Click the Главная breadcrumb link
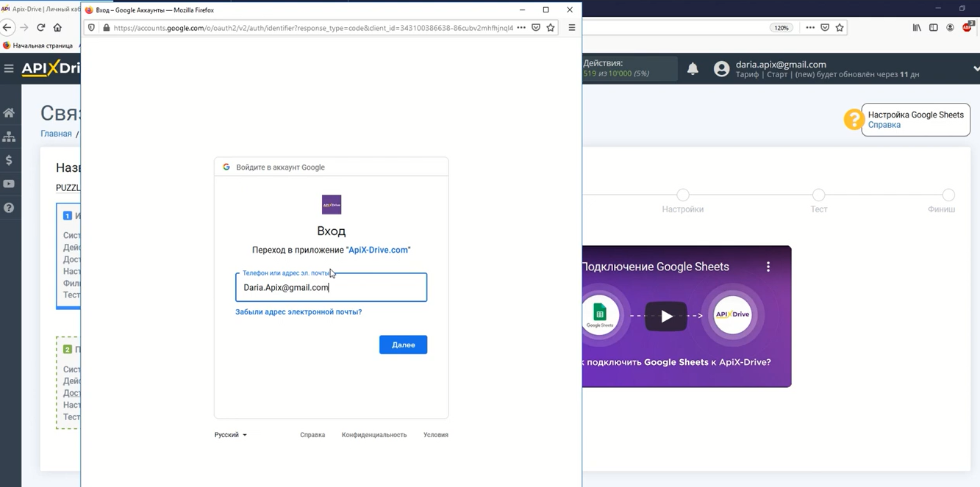Viewport: 980px width, 487px height. point(56,134)
